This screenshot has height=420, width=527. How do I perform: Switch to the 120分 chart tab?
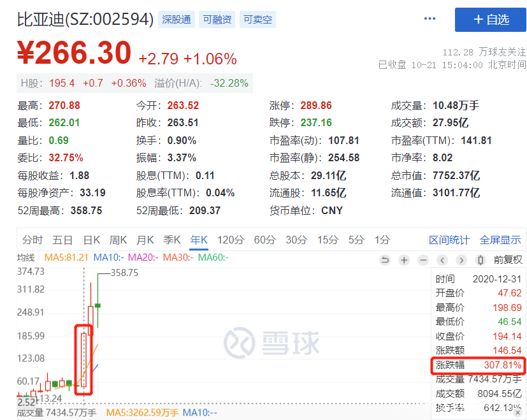[x=231, y=240]
